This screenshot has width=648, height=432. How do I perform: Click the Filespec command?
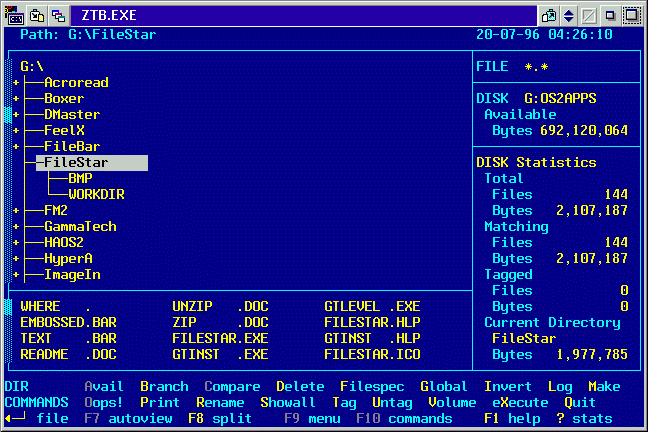pos(372,387)
